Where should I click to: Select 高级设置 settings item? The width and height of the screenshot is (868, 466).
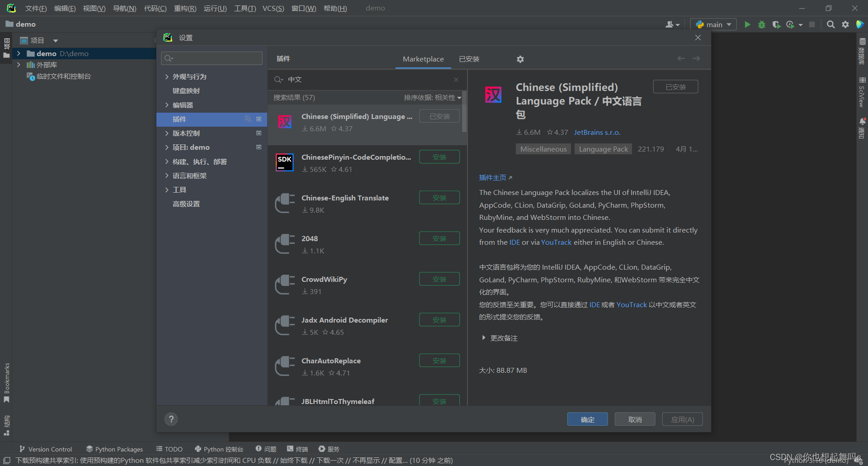point(186,204)
